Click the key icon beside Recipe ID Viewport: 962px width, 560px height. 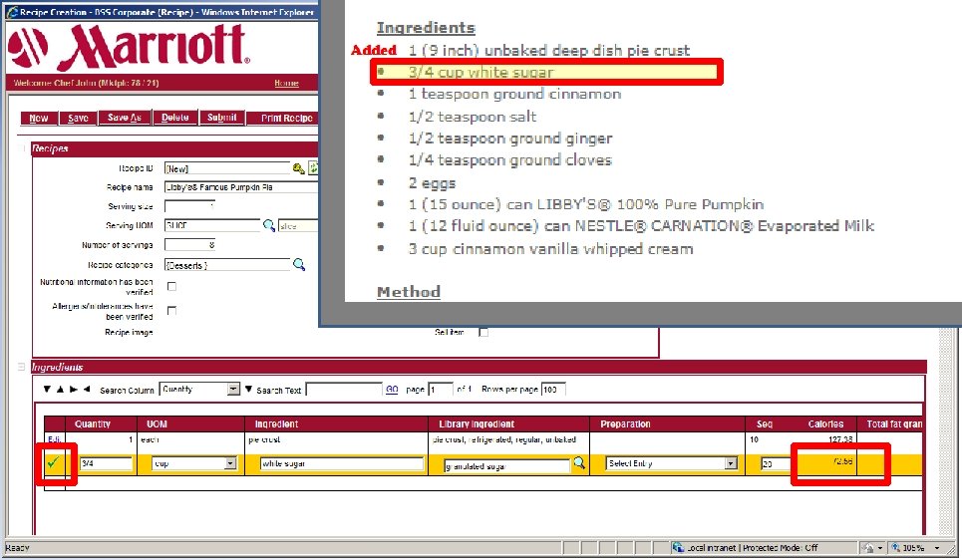(x=299, y=168)
